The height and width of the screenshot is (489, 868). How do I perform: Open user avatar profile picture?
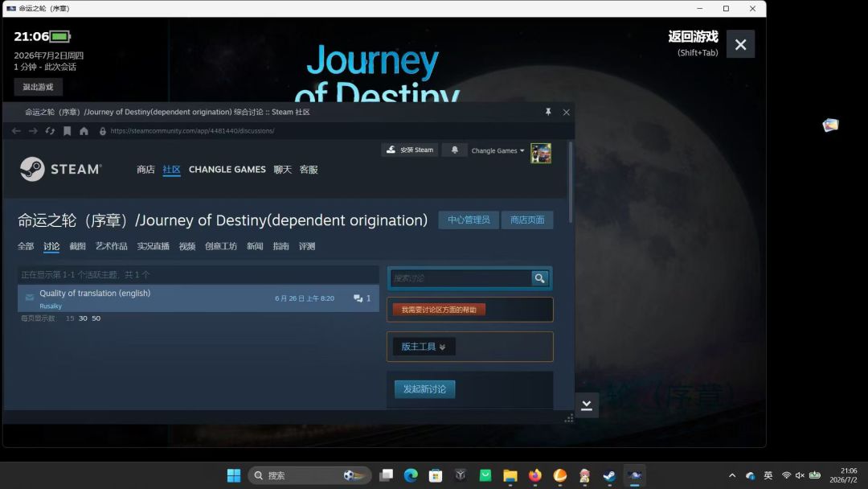[541, 154]
